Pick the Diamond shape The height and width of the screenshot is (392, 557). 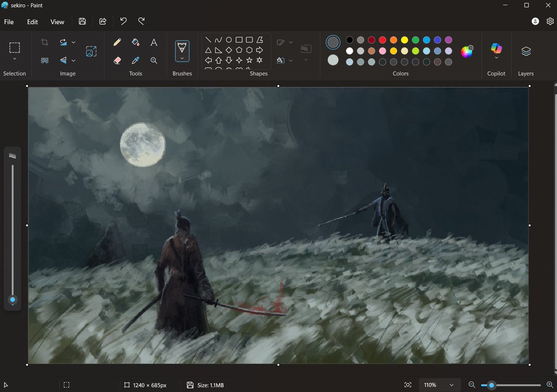pyautogui.click(x=229, y=50)
